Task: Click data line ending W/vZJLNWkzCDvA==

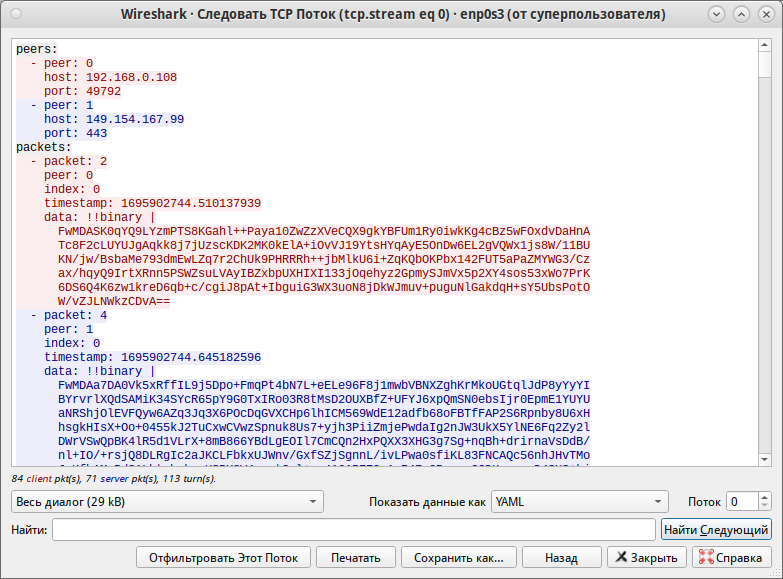Action: point(114,301)
